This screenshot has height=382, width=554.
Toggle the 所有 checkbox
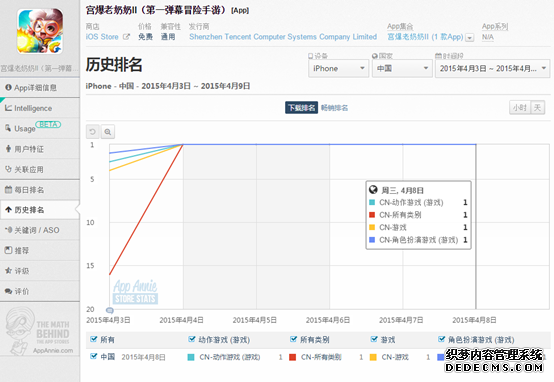[x=94, y=339]
